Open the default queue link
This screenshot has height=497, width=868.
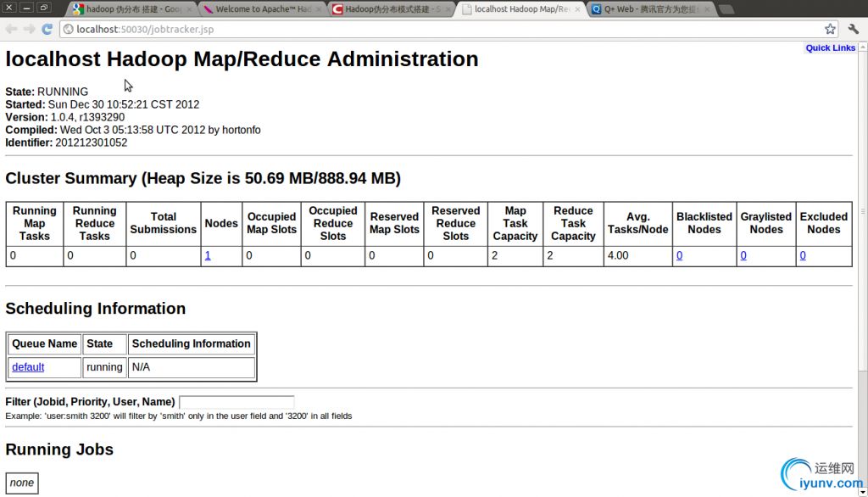(28, 366)
